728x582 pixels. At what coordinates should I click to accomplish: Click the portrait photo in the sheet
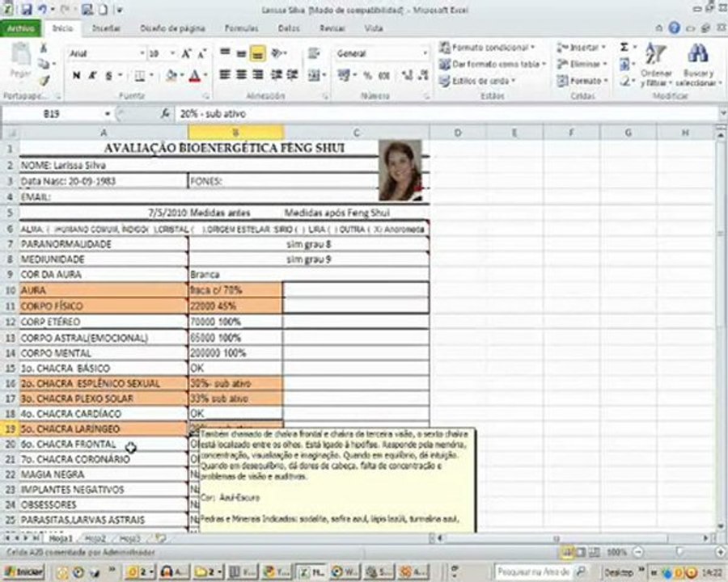(x=400, y=171)
